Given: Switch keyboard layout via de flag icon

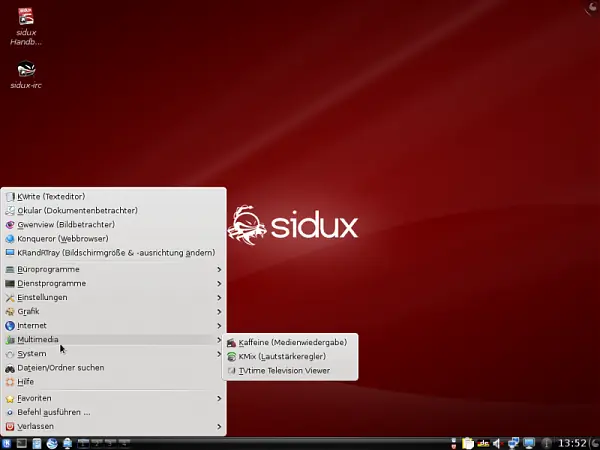Looking at the screenshot, I should tap(483, 443).
